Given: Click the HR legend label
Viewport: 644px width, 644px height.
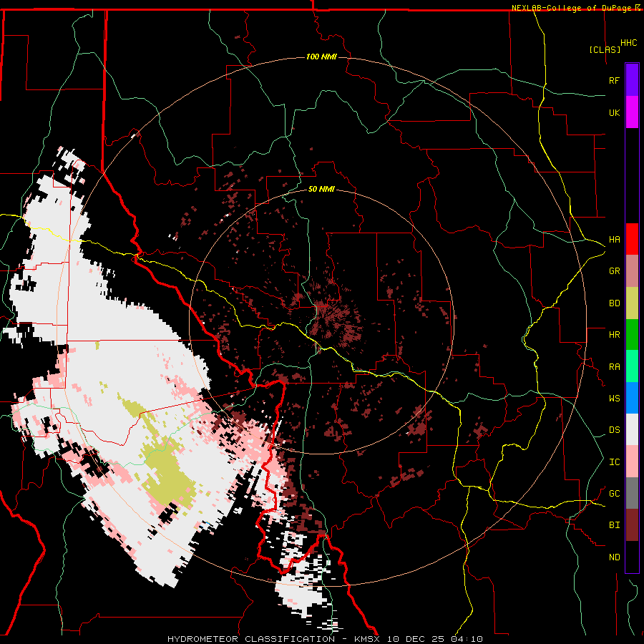Looking at the screenshot, I should [x=615, y=335].
